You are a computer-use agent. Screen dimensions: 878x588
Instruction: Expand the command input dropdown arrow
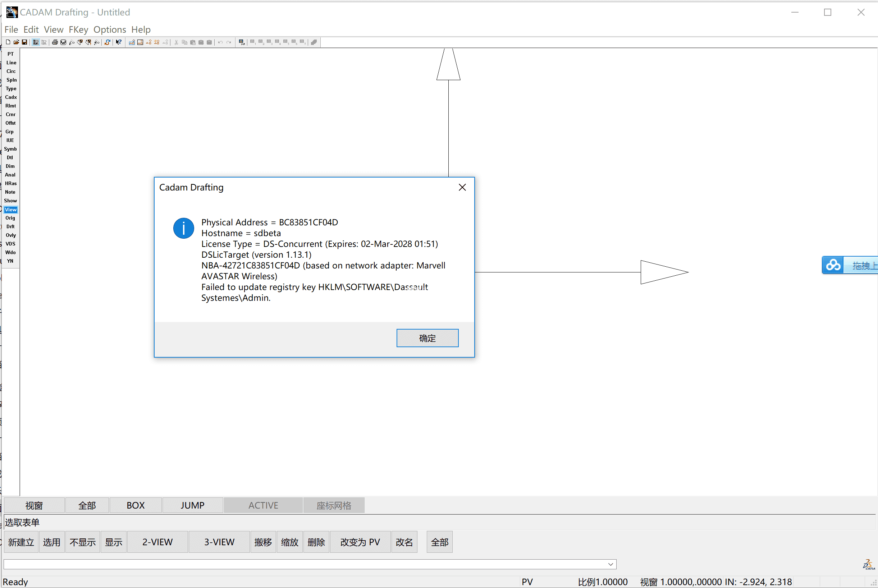pos(611,564)
